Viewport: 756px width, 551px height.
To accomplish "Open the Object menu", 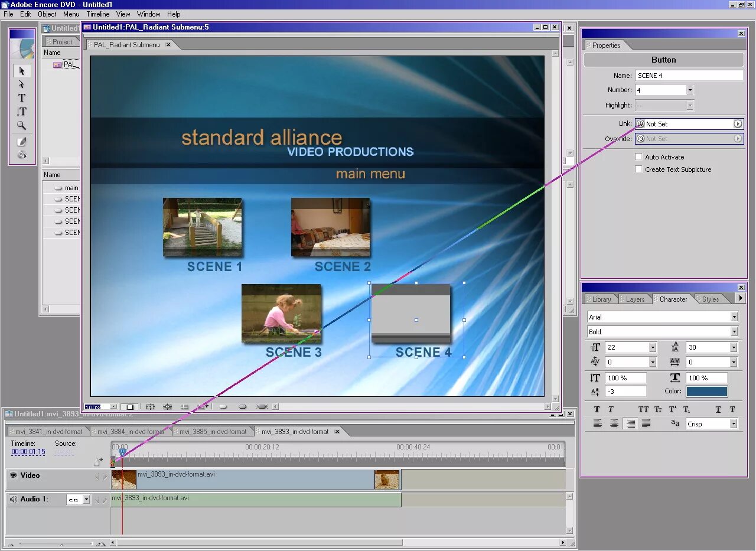I will coord(47,14).
